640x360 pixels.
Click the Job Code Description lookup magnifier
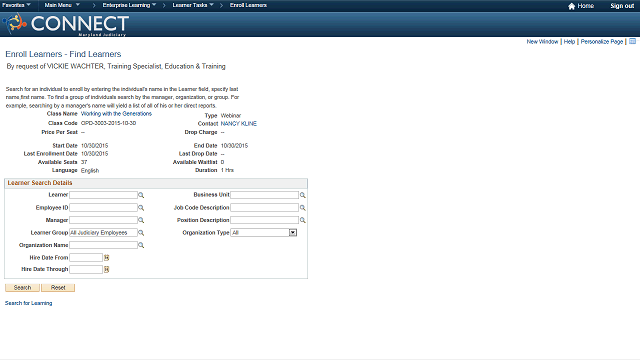[x=303, y=208]
